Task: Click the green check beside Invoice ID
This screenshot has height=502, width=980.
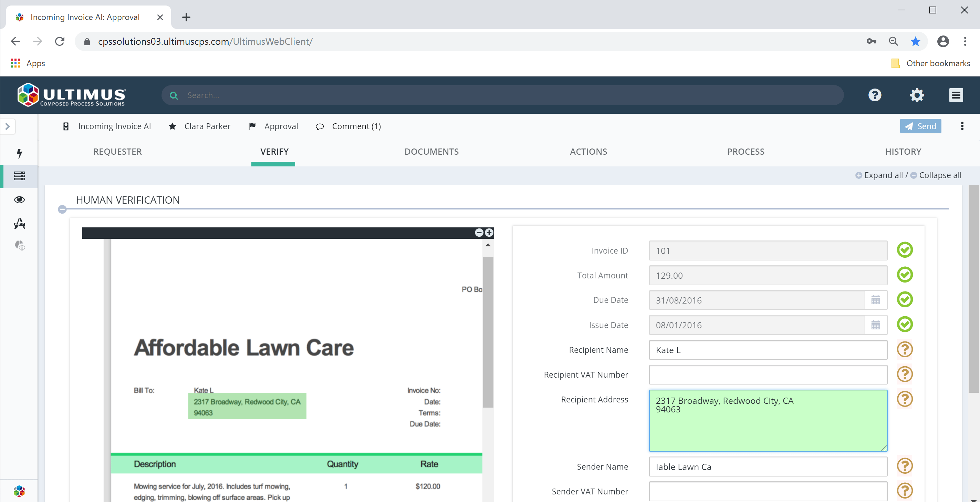Action: [905, 250]
